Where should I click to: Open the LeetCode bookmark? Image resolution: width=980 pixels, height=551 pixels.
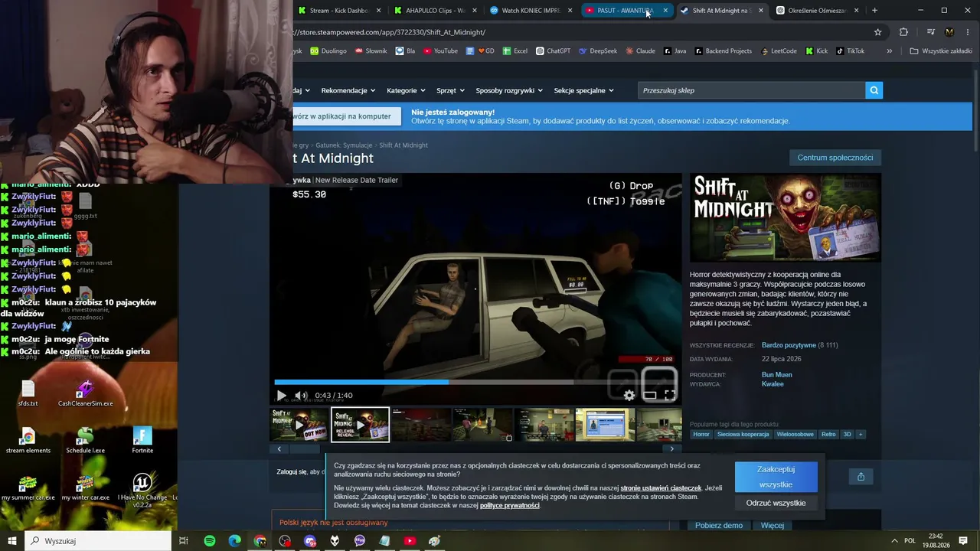[x=778, y=51]
